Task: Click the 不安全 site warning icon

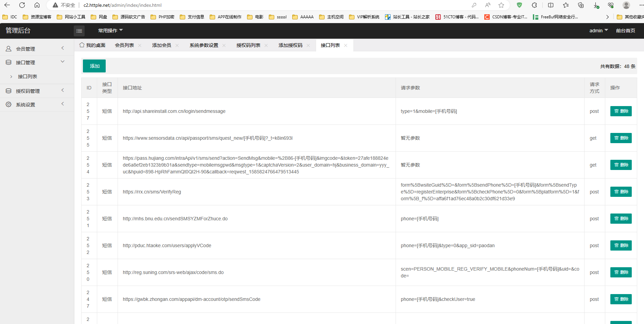Action: [55, 5]
